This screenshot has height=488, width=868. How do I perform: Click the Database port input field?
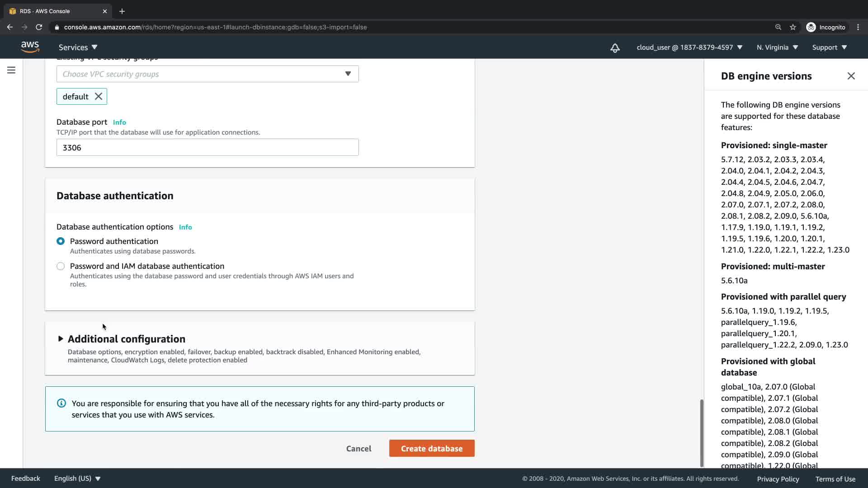(x=208, y=148)
